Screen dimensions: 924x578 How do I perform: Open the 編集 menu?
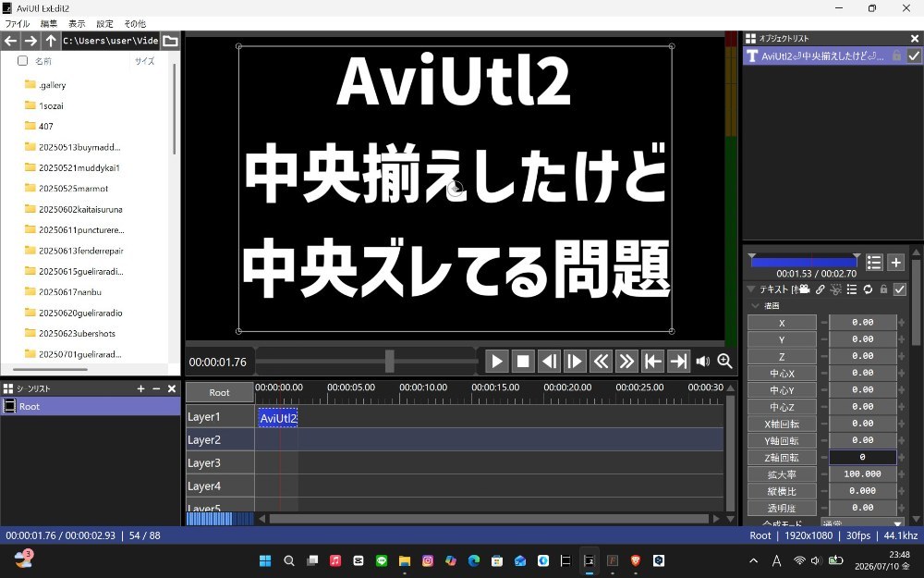click(x=49, y=24)
